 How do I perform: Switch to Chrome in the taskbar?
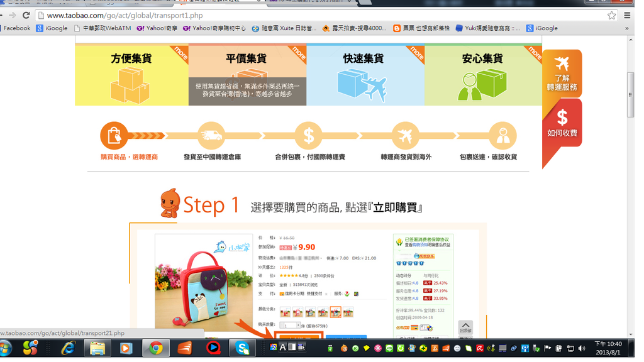click(156, 348)
